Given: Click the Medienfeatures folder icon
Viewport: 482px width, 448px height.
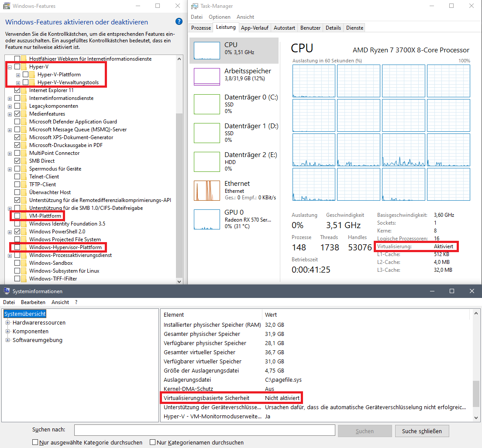Looking at the screenshot, I should pos(24,113).
